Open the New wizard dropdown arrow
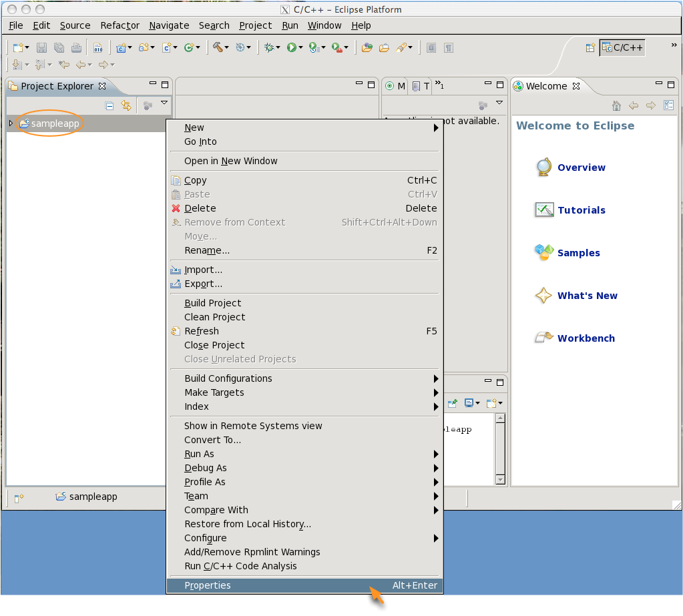This screenshot has width=683, height=616. pyautogui.click(x=27, y=47)
